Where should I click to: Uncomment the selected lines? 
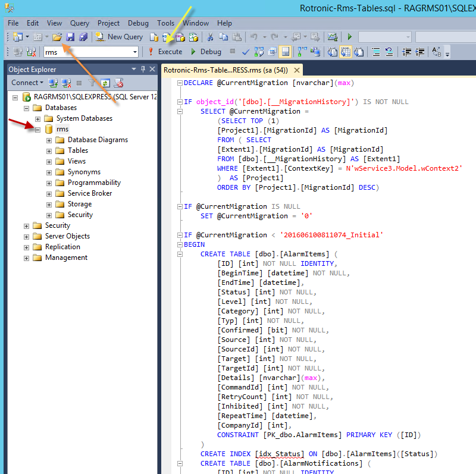coord(389,52)
